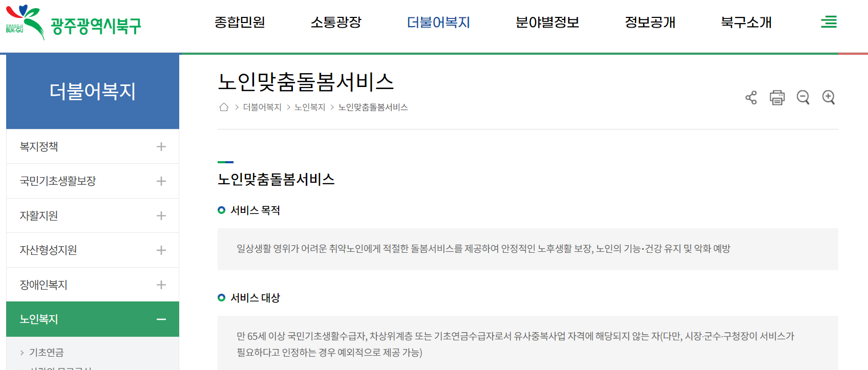Viewport: 868px width, 370px height.
Task: Click the zoom-in magnifier icon
Action: 829,97
